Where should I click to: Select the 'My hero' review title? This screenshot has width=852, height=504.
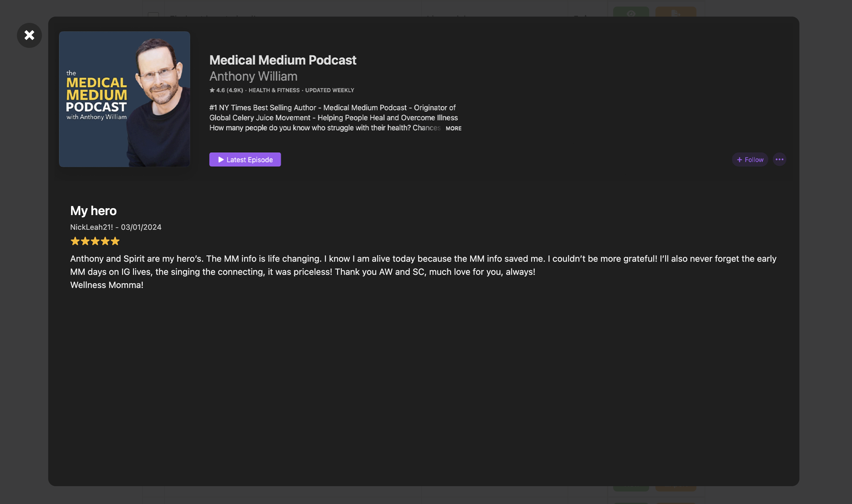93,211
